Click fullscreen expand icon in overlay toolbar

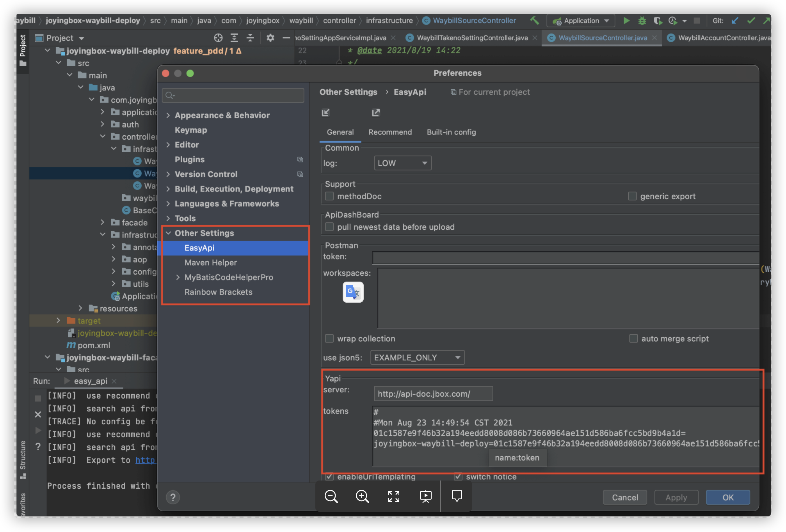(393, 496)
